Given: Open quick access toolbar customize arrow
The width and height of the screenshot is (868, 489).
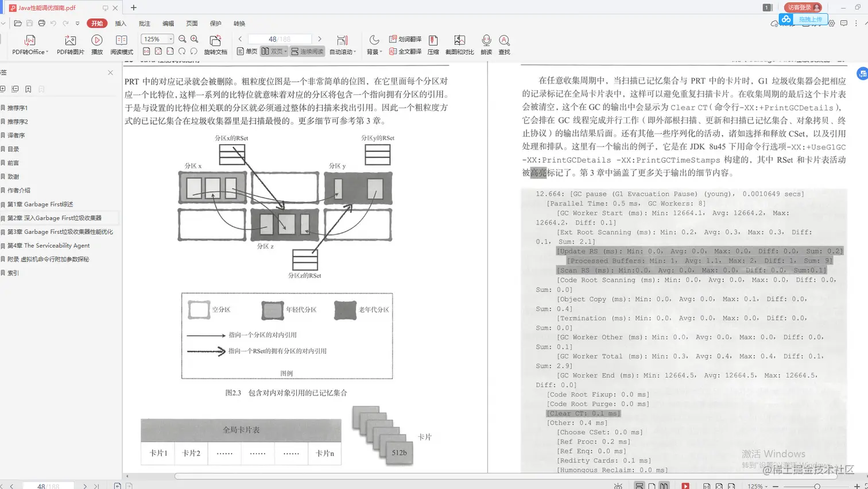Looking at the screenshot, I should pos(77,24).
